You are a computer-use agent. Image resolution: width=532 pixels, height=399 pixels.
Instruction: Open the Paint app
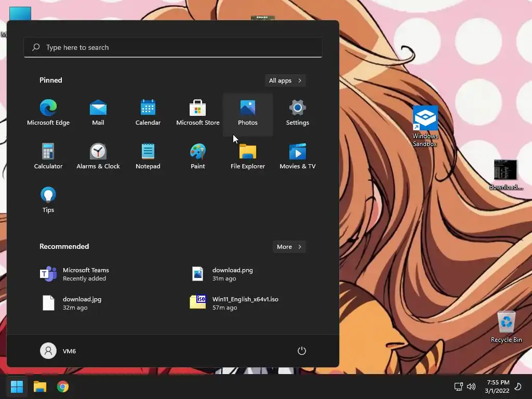198,157
